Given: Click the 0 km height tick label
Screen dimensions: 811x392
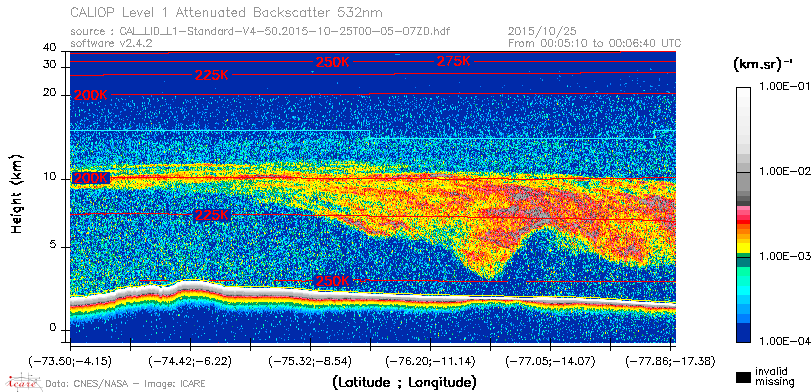Looking at the screenshot, I should (53, 328).
